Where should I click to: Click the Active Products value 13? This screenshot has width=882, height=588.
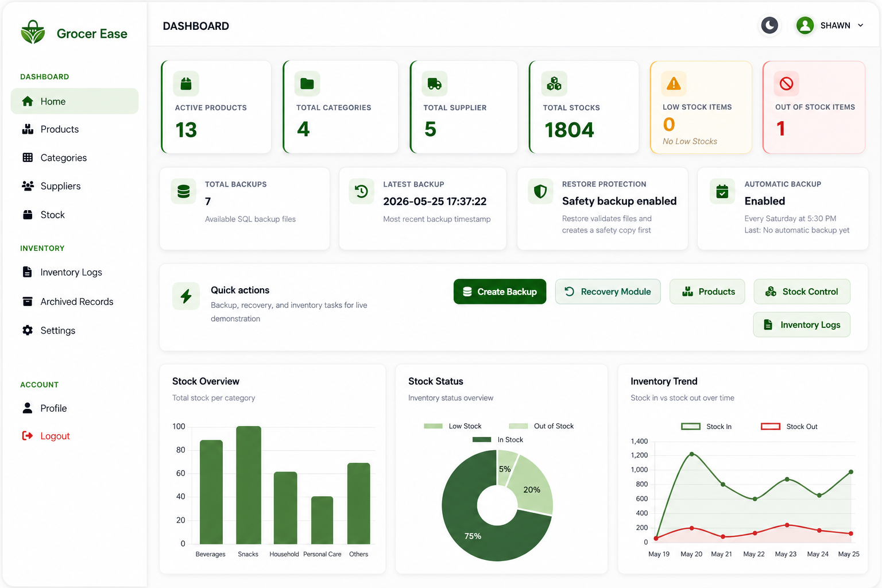pos(186,130)
